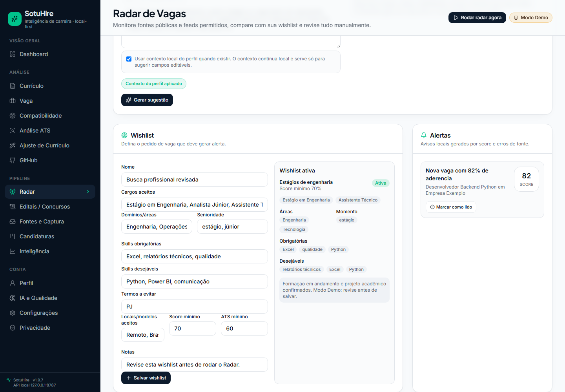Click the Currículo document icon

tap(13, 86)
